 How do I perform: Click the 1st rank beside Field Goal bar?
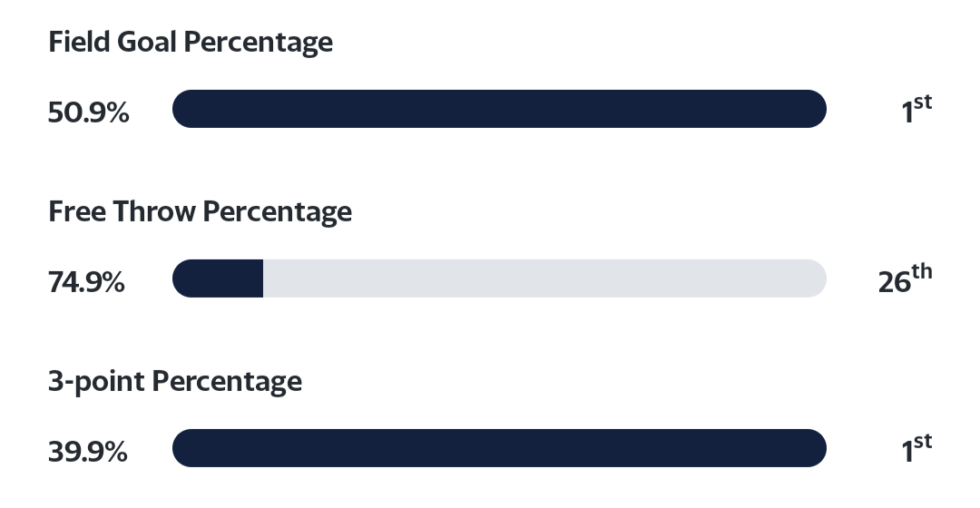click(x=916, y=111)
